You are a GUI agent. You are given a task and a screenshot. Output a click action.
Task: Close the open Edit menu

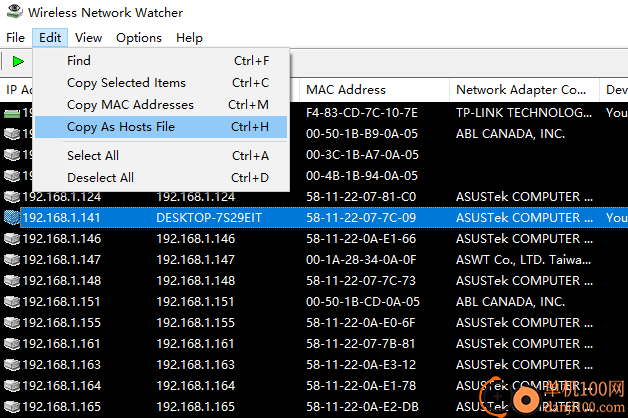(50, 38)
